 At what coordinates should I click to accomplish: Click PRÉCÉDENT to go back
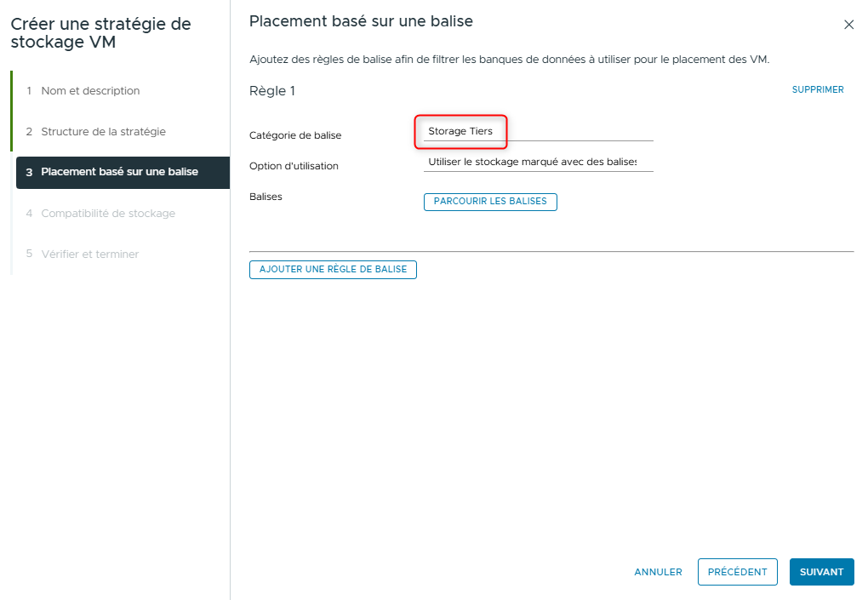(x=737, y=571)
